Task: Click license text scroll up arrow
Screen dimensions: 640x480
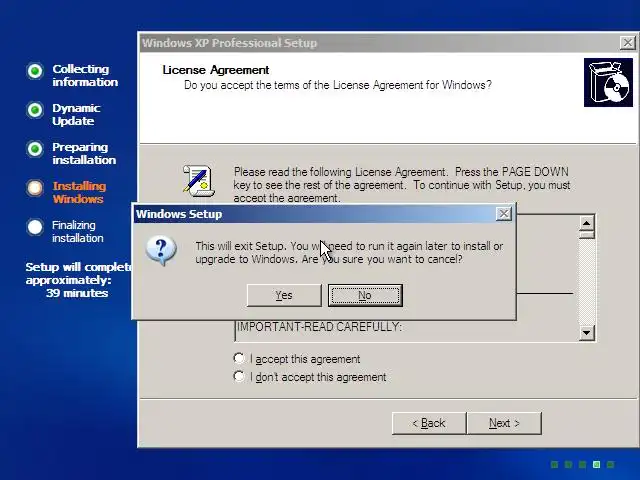Action: (587, 223)
